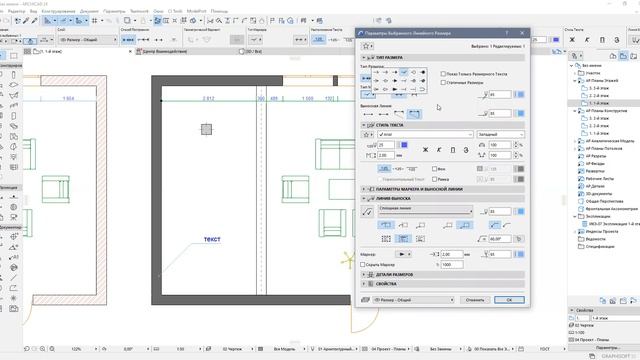Viewport: 640px width, 360px height.
Task: Select АР Разрезы in the navigator tree
Action: (596, 156)
